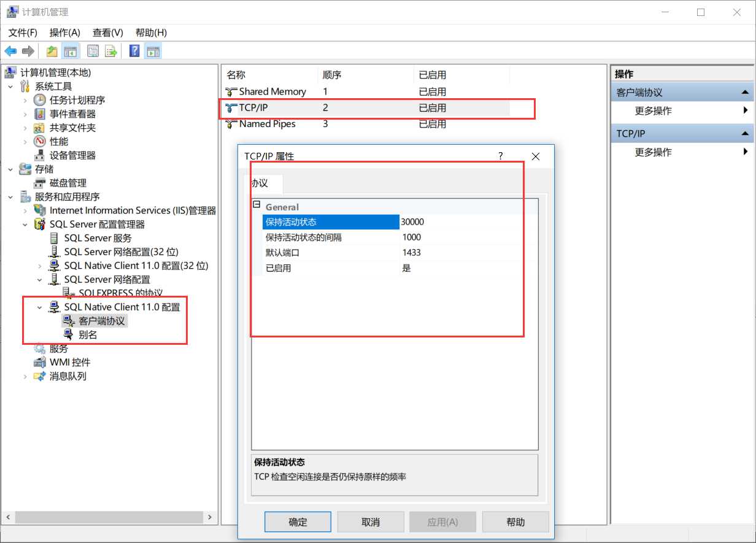The width and height of the screenshot is (756, 543).
Task: Collapse the 系统工具 tree node
Action: point(10,87)
